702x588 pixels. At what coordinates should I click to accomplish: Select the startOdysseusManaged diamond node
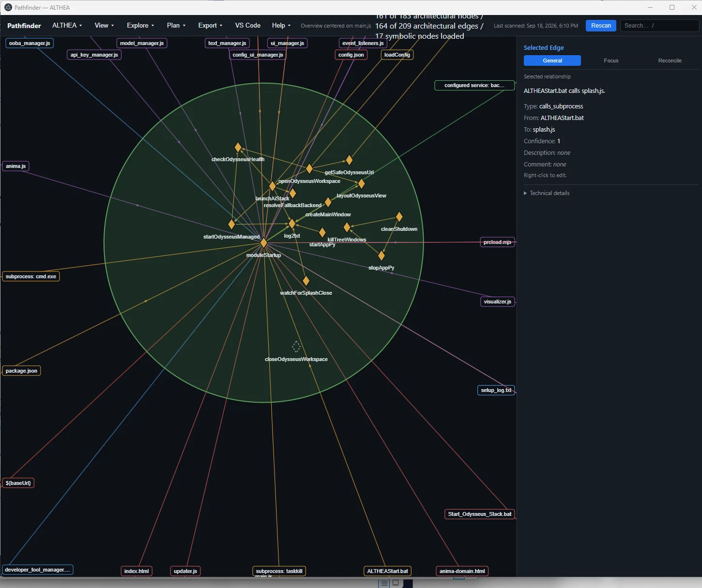point(231,224)
